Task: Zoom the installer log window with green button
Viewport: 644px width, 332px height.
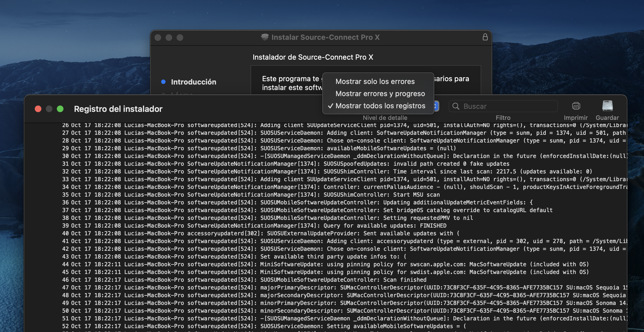Action: [60, 109]
